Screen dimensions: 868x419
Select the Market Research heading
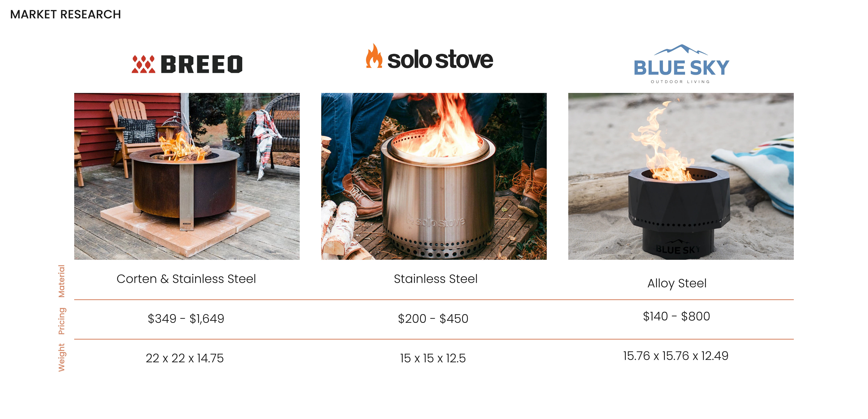[x=65, y=14]
